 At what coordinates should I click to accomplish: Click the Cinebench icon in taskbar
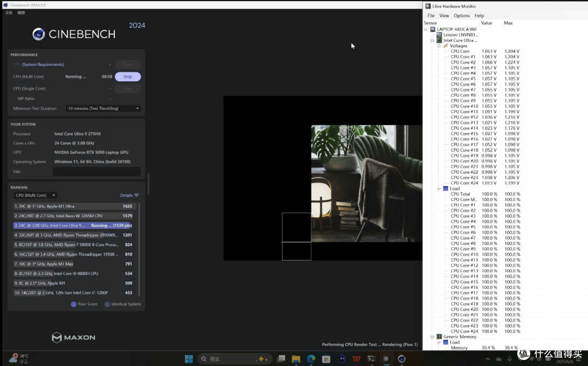(x=402, y=359)
